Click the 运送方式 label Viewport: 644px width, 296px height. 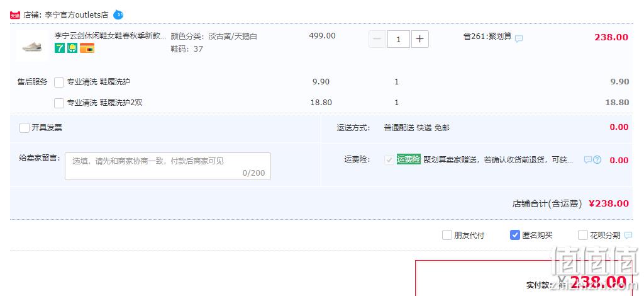tap(353, 128)
